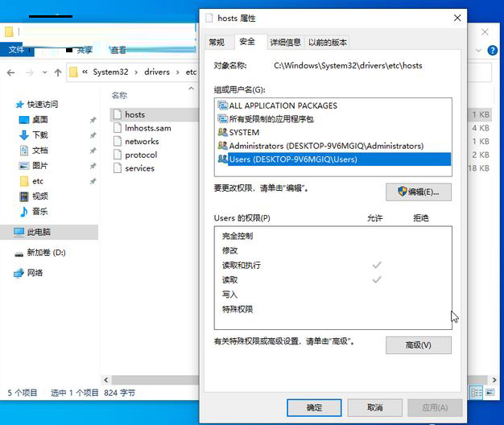Click the Cancel (取消) button
This screenshot has width=504, height=425.
[x=374, y=407]
